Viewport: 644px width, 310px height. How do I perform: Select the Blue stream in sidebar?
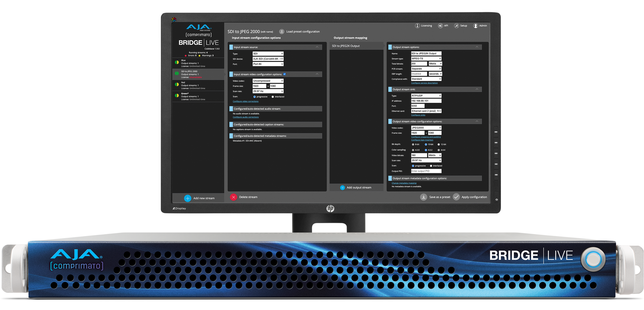pos(198,63)
